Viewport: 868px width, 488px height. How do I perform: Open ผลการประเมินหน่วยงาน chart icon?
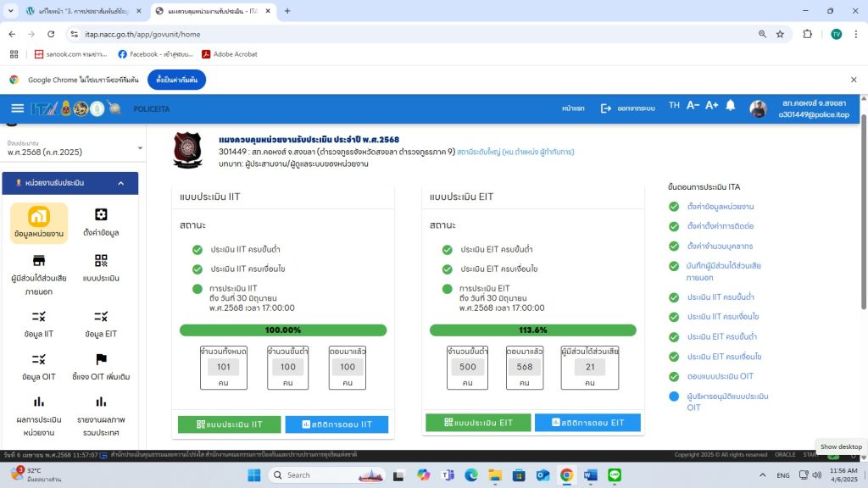(38, 402)
